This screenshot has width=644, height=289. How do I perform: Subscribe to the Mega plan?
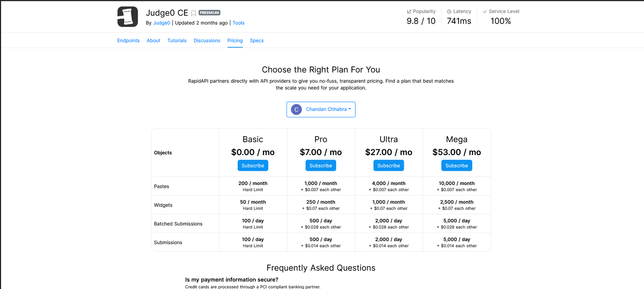tap(457, 166)
